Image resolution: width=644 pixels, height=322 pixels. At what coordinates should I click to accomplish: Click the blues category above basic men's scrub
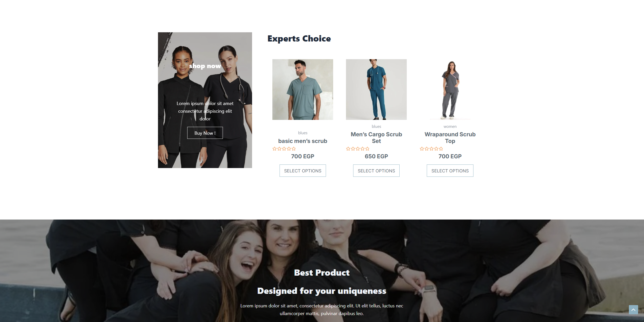click(x=303, y=133)
